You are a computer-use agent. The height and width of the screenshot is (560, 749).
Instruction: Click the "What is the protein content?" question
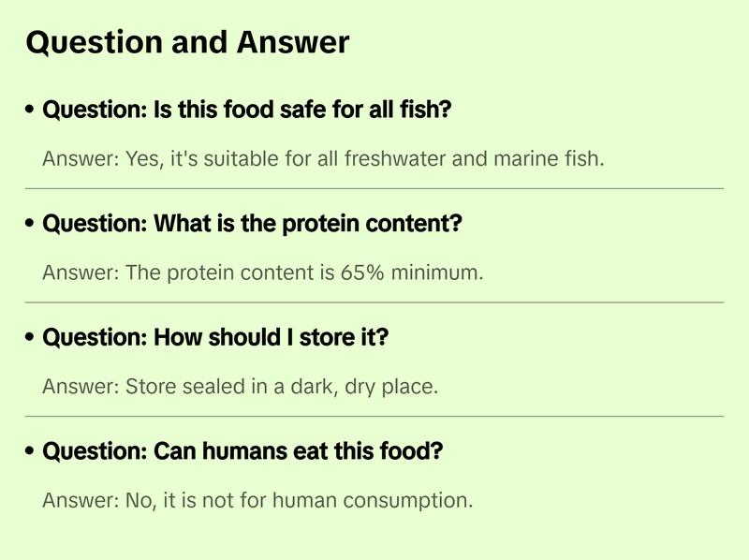pyautogui.click(x=253, y=225)
